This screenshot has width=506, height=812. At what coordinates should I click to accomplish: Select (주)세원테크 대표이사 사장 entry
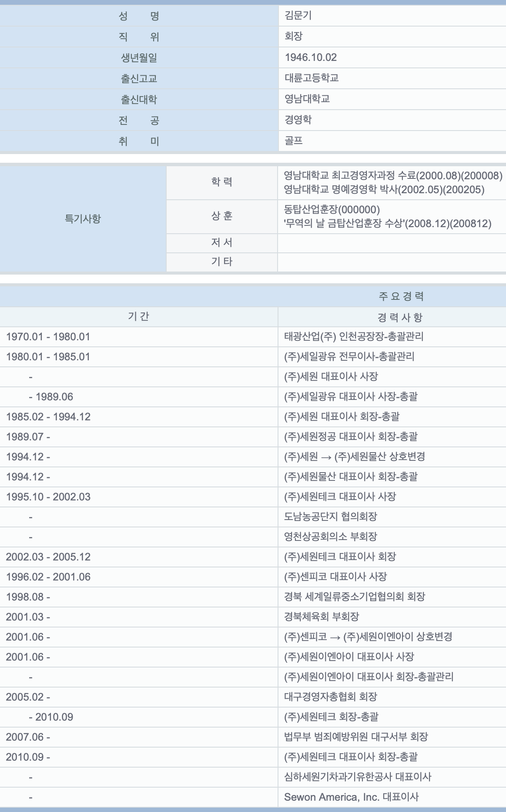[x=340, y=497]
